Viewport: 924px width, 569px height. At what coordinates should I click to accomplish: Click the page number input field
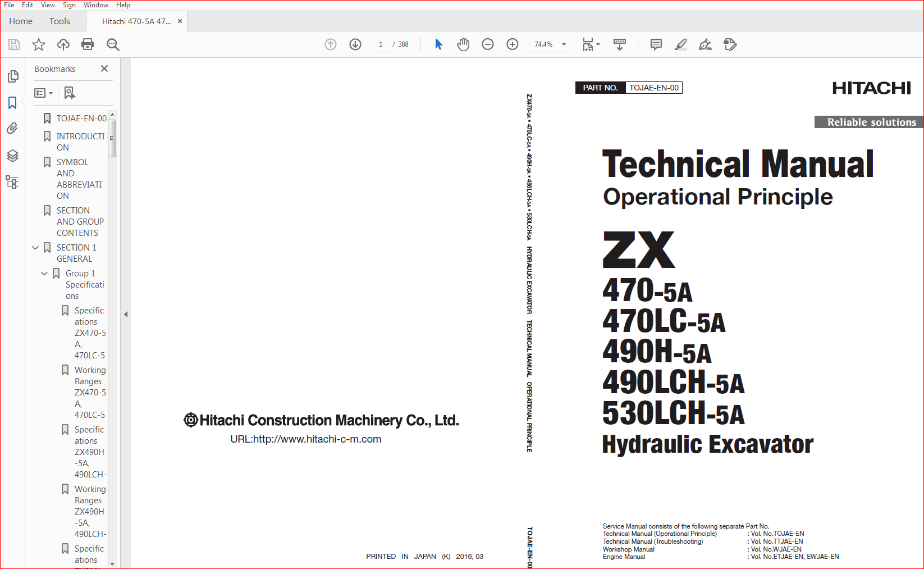click(x=381, y=44)
